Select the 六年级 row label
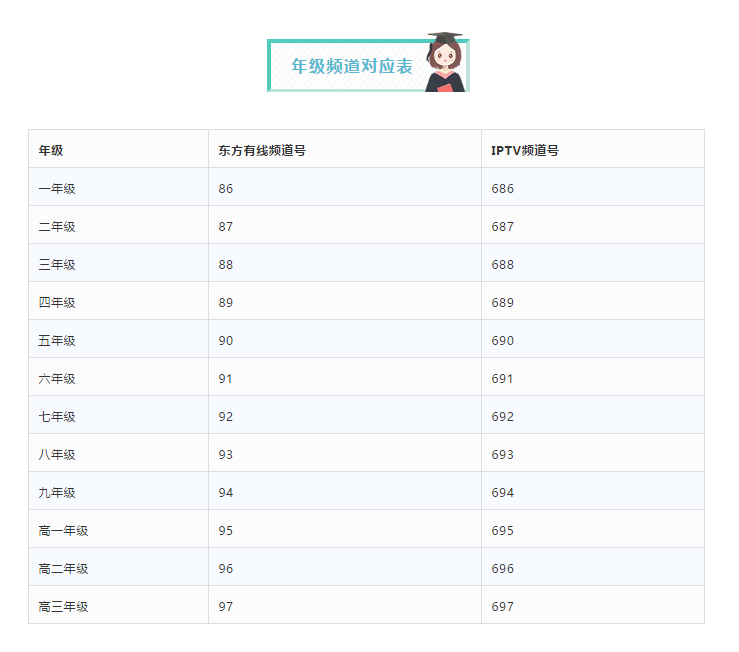This screenshot has height=652, width=739. (57, 378)
